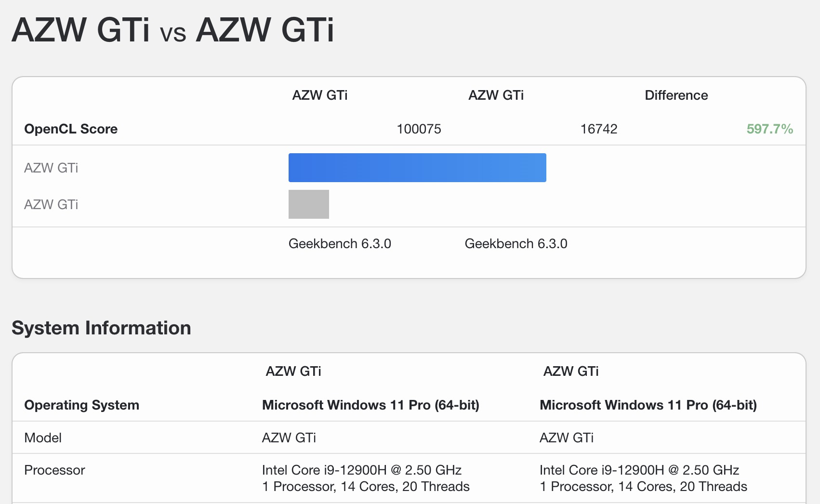Click the System Information heading
This screenshot has width=820, height=504.
101,328
